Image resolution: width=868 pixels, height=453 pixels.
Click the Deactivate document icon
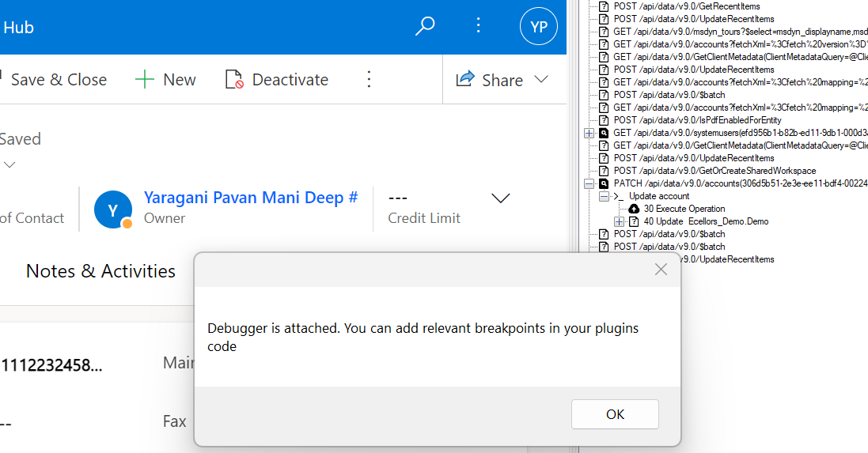click(x=234, y=80)
